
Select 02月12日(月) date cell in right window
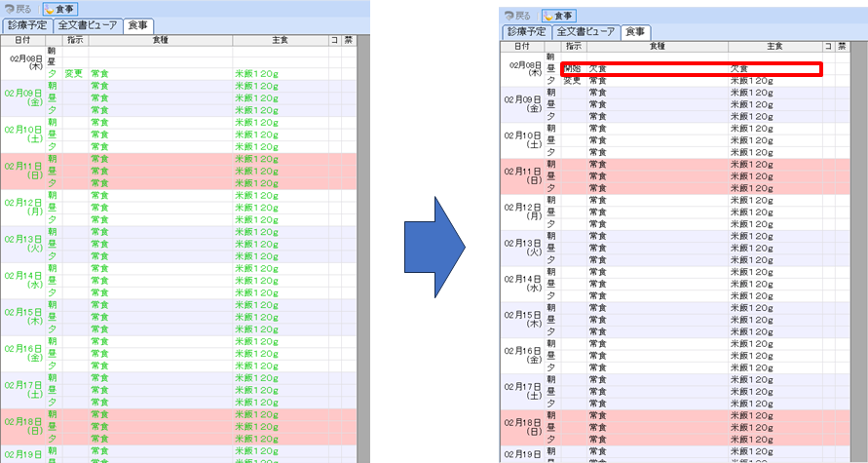(522, 212)
